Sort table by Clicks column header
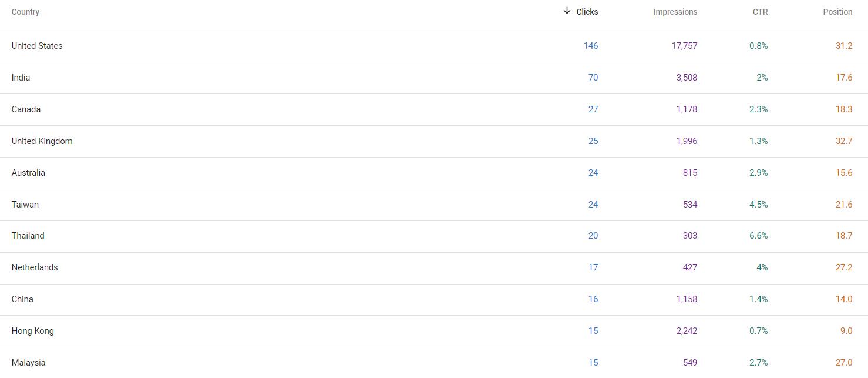The height and width of the screenshot is (378, 868). pos(587,12)
